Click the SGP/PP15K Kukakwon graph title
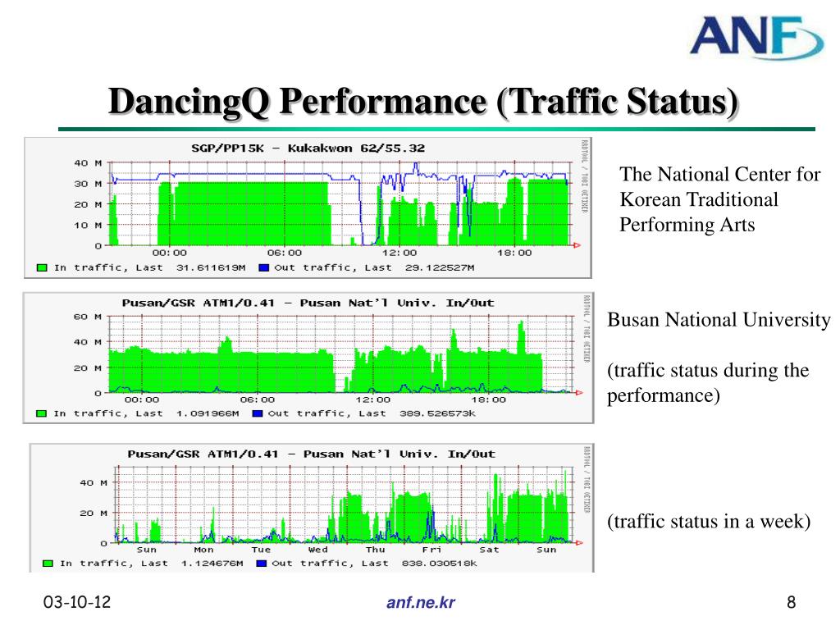Image resolution: width=840 pixels, height=630 pixels. [308, 148]
